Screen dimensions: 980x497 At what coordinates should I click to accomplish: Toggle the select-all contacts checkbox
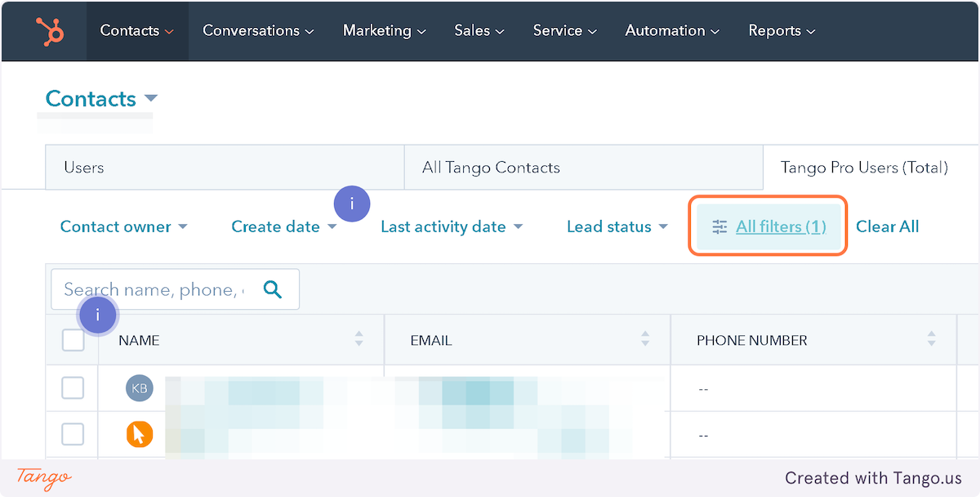73,340
